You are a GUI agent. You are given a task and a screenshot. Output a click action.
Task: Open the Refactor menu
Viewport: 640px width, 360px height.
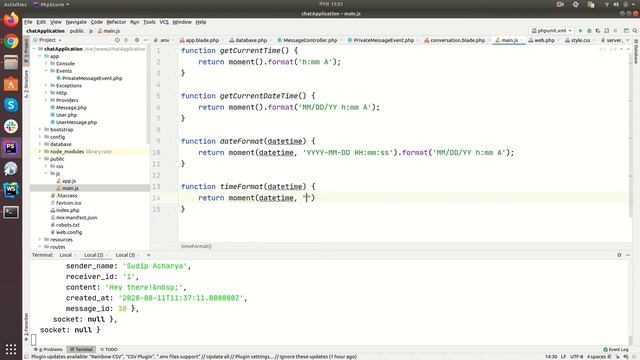[x=116, y=22]
